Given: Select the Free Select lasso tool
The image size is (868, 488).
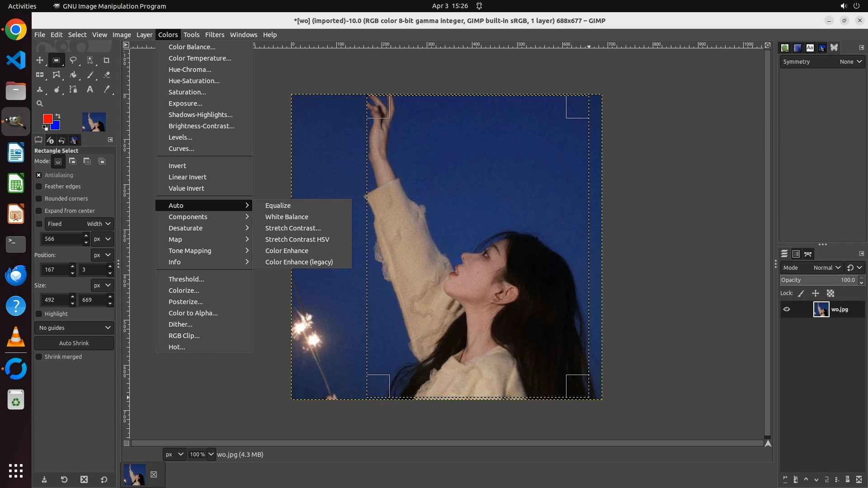Looking at the screenshot, I should [73, 60].
